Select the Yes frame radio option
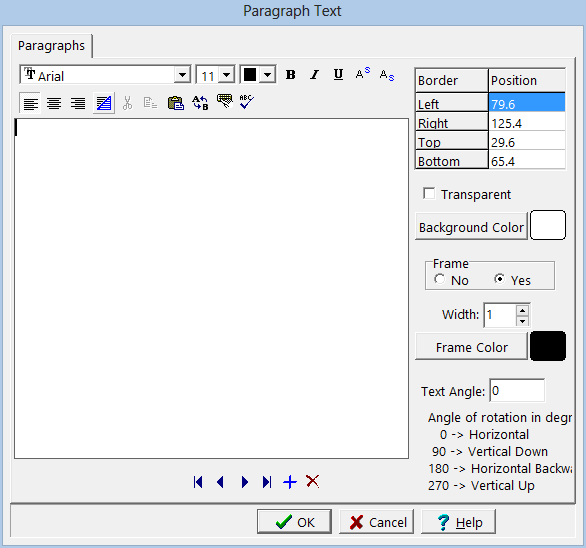Viewport: 586px width, 548px height. pyautogui.click(x=500, y=279)
